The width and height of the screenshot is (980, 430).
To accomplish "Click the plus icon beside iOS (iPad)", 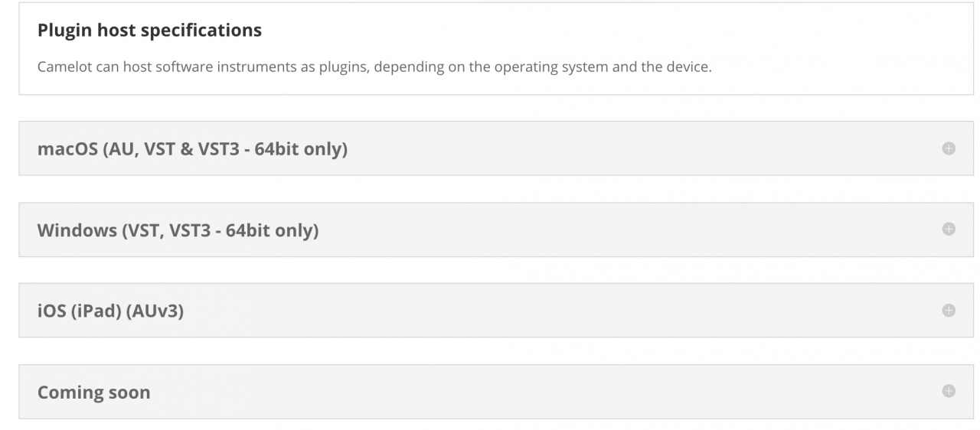I will (x=949, y=310).
